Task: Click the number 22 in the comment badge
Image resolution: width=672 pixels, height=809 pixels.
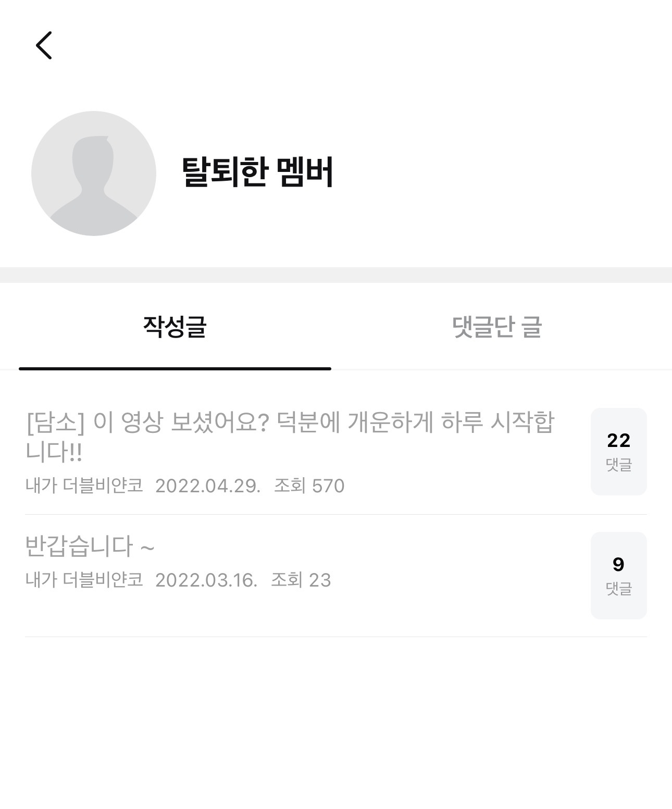Action: click(x=619, y=441)
